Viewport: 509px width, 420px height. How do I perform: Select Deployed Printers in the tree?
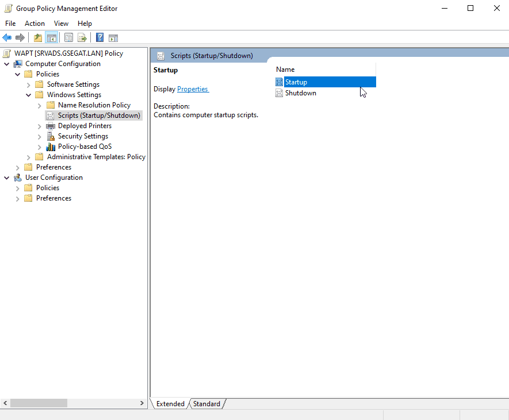pyautogui.click(x=85, y=126)
